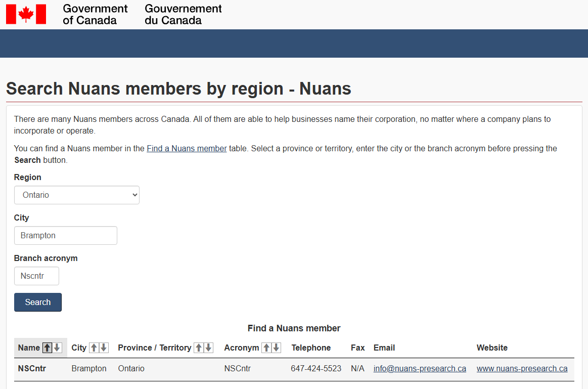Sort the City column descending
This screenshot has height=389, width=588.
[x=104, y=348]
